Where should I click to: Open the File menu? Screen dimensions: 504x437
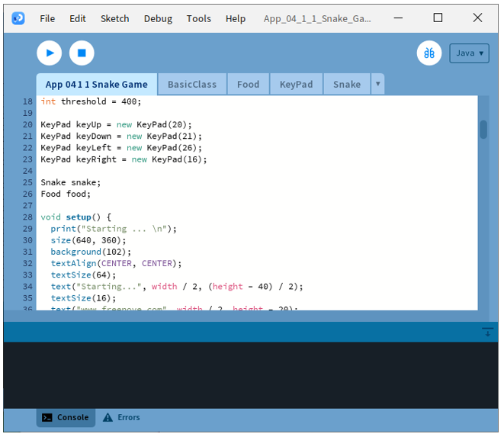coord(47,18)
